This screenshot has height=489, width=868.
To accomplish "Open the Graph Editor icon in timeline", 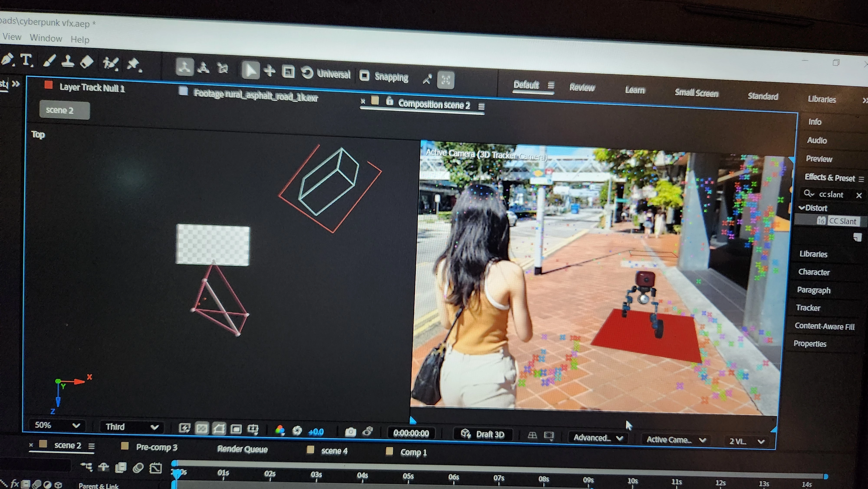I will click(156, 468).
